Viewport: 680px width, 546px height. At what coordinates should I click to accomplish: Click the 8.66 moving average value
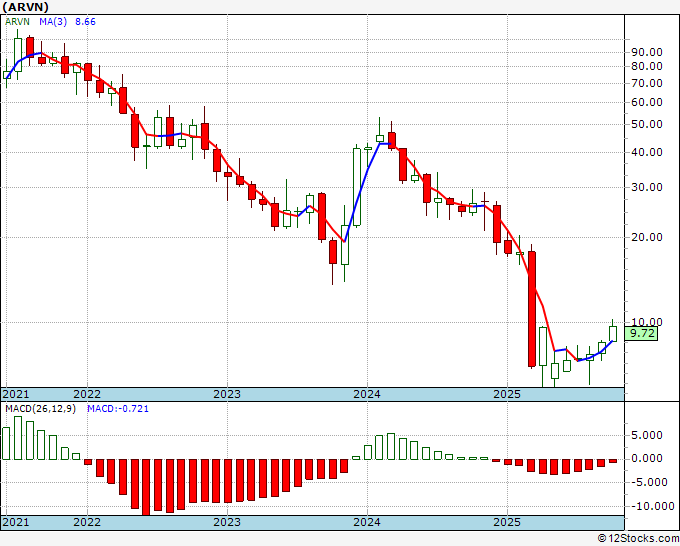[85, 22]
